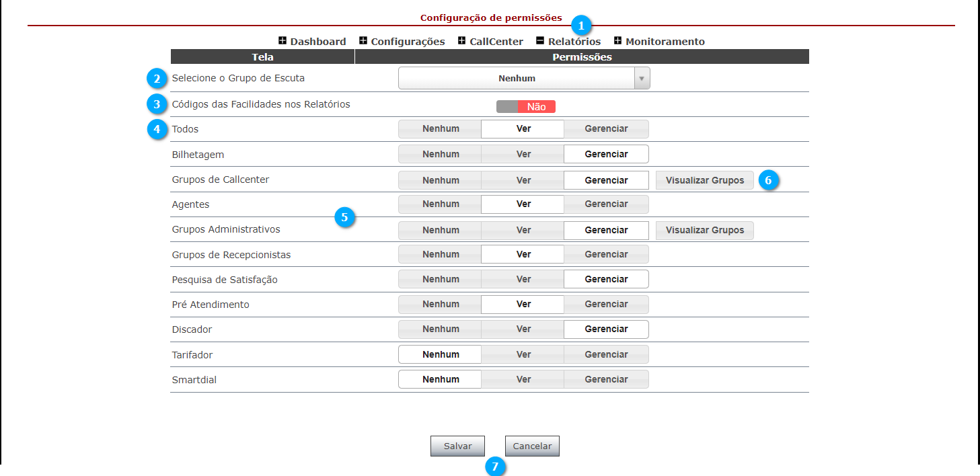Open the Dashboard permissions tab
Image resolution: width=980 pixels, height=476 pixels.
pos(318,42)
